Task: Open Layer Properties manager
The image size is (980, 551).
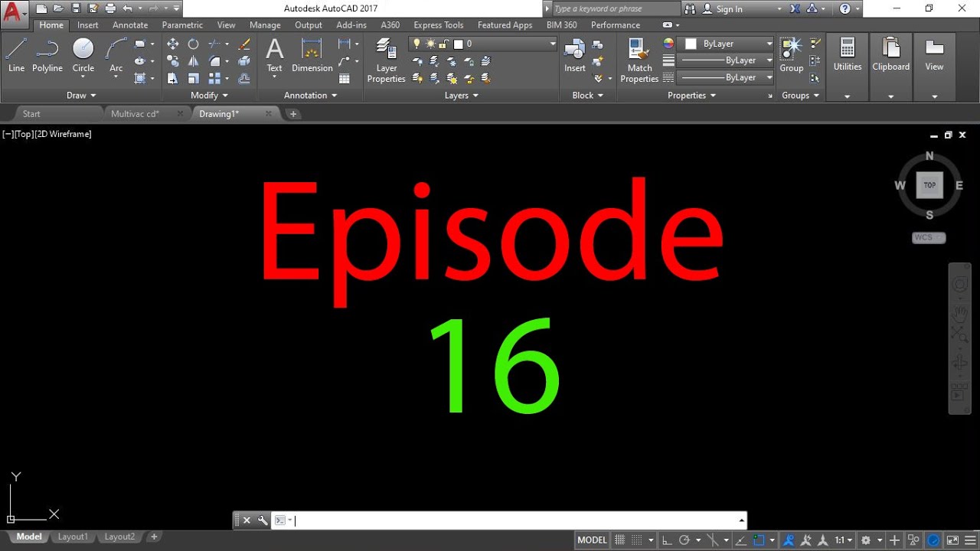Action: point(386,61)
